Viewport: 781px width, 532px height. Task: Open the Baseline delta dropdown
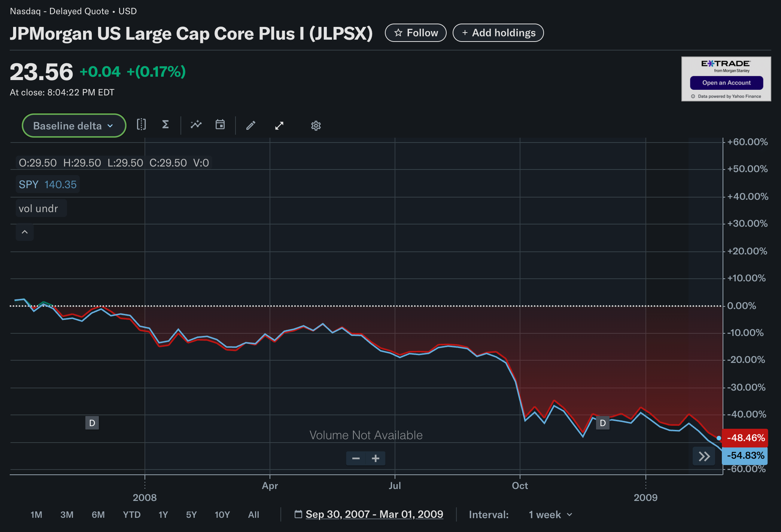click(x=73, y=125)
